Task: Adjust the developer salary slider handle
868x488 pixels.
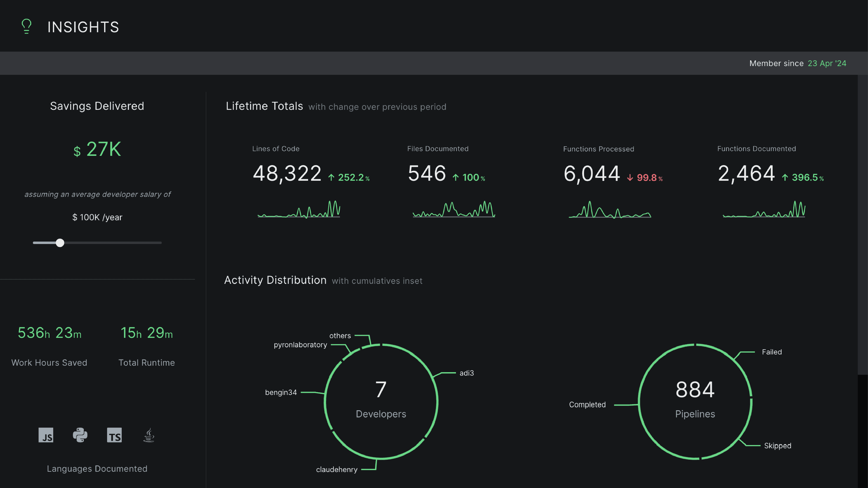Action: (x=60, y=242)
